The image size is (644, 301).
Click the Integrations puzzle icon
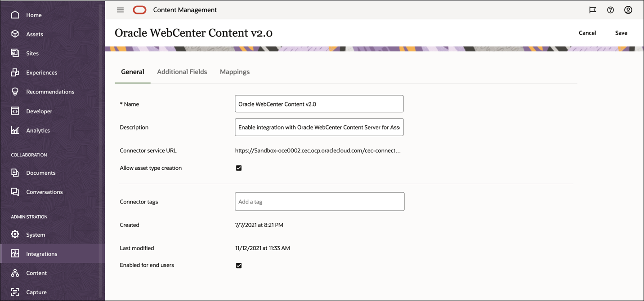pos(15,254)
